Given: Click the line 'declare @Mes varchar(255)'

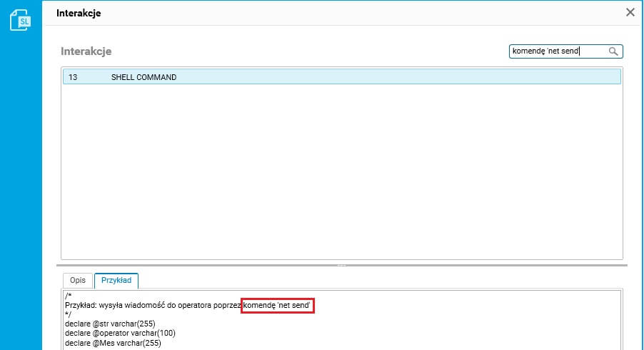Looking at the screenshot, I should pos(113,343).
